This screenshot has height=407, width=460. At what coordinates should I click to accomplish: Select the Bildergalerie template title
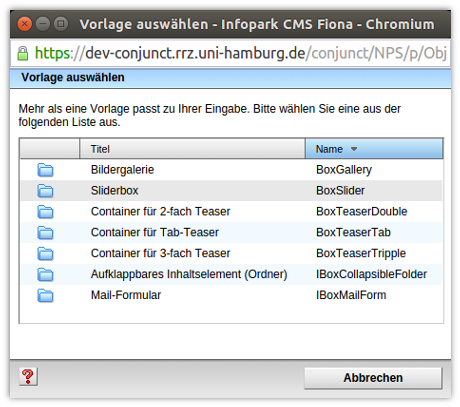coord(122,170)
